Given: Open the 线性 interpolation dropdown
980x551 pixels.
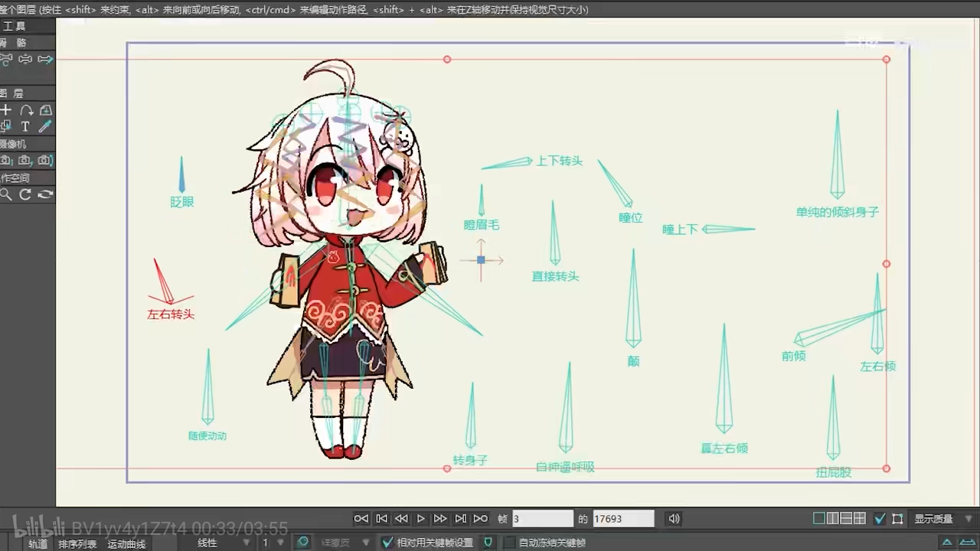Looking at the screenshot, I should pyautogui.click(x=222, y=543).
